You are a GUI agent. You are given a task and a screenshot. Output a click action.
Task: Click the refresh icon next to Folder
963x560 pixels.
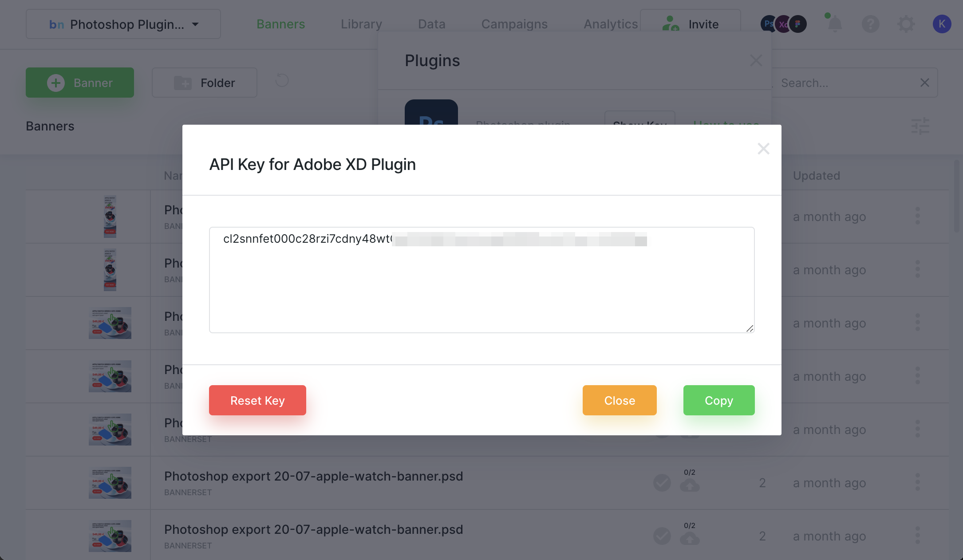282,80
